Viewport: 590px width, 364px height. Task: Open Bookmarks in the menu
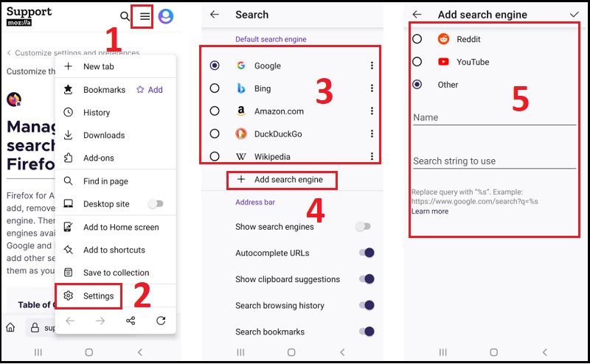click(104, 89)
